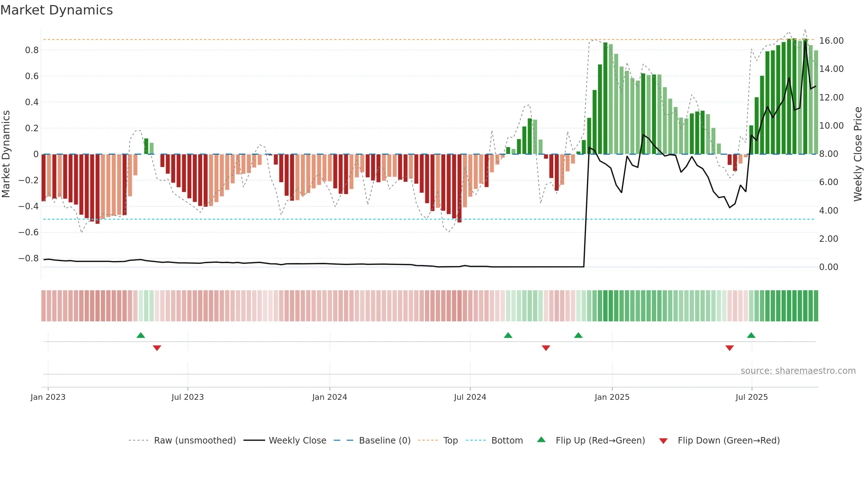868x488 pixels.
Task: Click the −0.8 left-axis tick label
Action: point(29,258)
